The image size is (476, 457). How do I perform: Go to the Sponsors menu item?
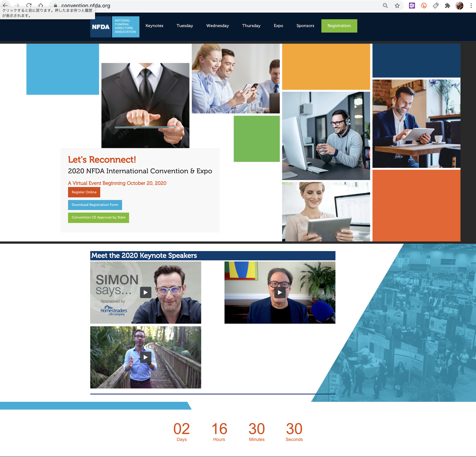pyautogui.click(x=305, y=26)
